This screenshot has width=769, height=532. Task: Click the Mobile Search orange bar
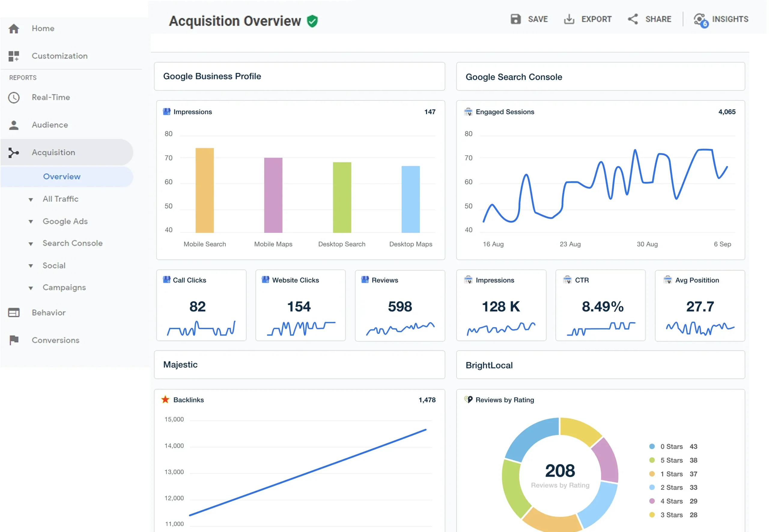(204, 190)
